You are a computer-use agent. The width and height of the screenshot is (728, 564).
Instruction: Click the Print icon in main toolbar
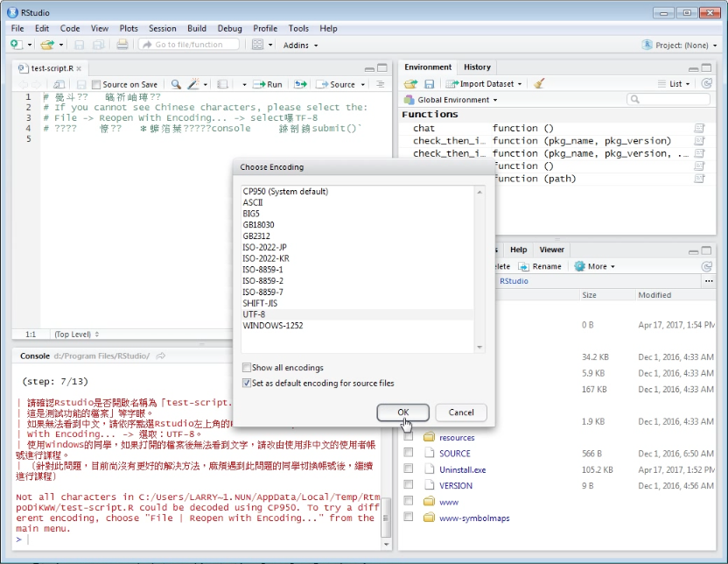pyautogui.click(x=122, y=45)
